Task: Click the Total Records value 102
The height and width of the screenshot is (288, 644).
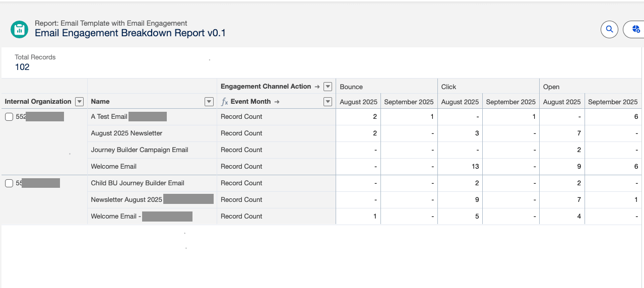Action: pos(22,67)
